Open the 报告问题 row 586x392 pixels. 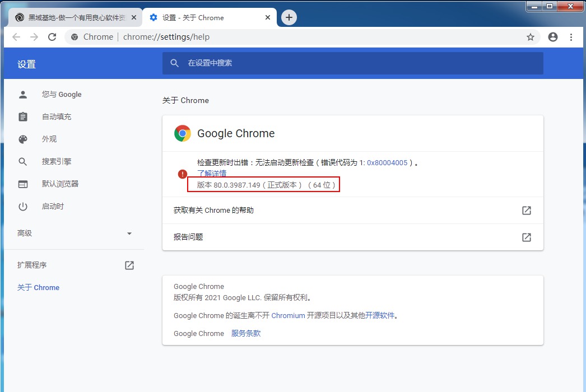point(353,237)
